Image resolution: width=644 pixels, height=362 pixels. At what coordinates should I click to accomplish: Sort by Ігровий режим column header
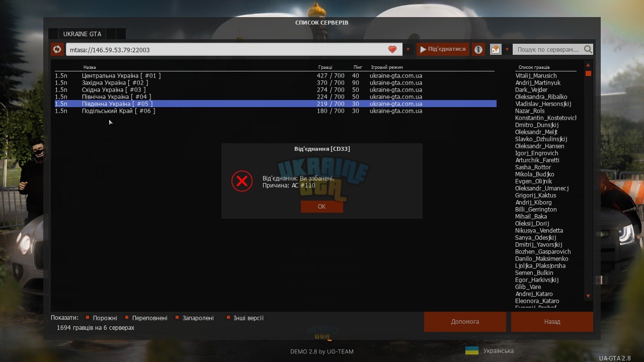[x=387, y=67]
